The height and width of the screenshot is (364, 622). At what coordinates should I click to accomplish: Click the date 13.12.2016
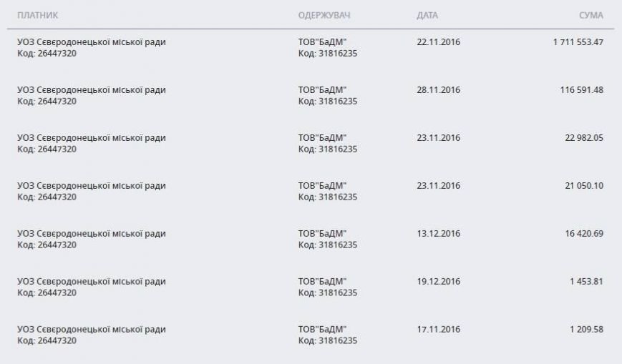pos(438,234)
